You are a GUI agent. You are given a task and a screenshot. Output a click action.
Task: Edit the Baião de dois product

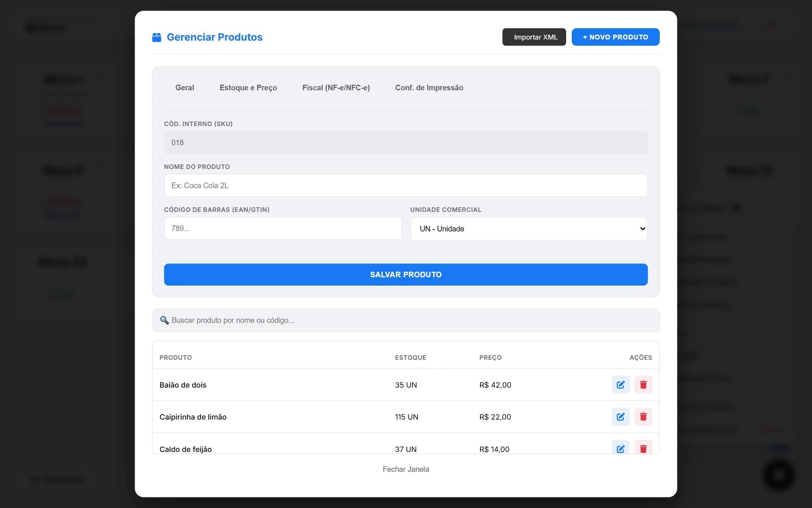tap(621, 385)
